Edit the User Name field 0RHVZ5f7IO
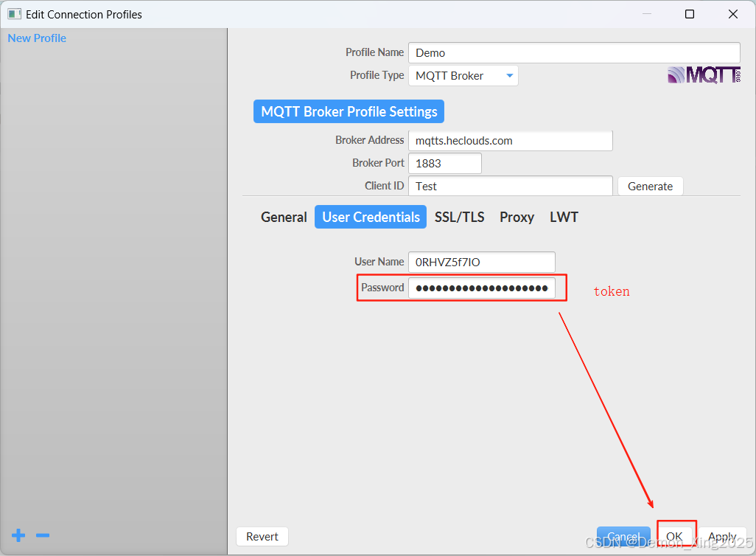 click(x=482, y=262)
